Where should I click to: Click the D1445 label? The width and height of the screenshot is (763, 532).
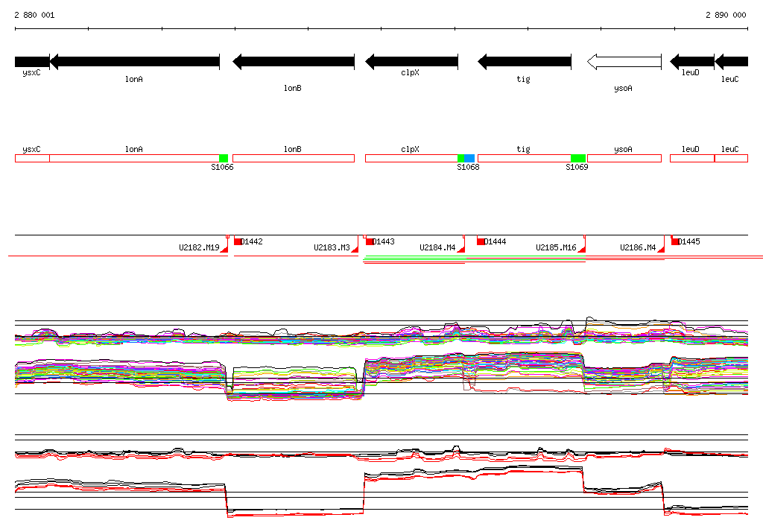pos(689,241)
